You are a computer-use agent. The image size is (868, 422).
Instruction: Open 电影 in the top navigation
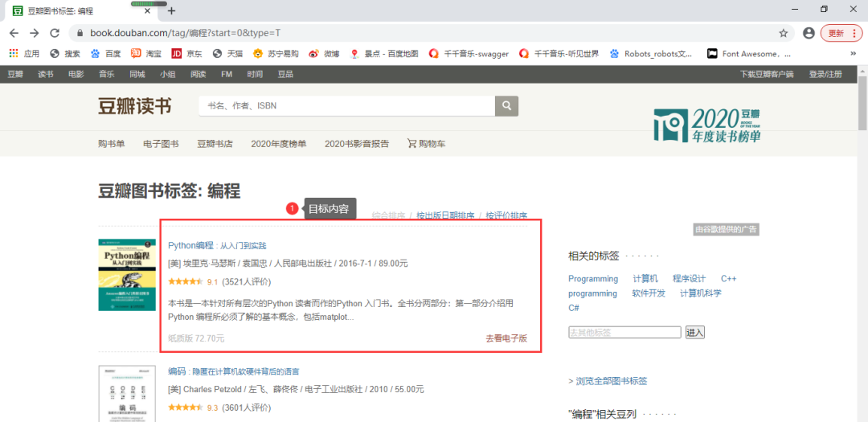[76, 74]
